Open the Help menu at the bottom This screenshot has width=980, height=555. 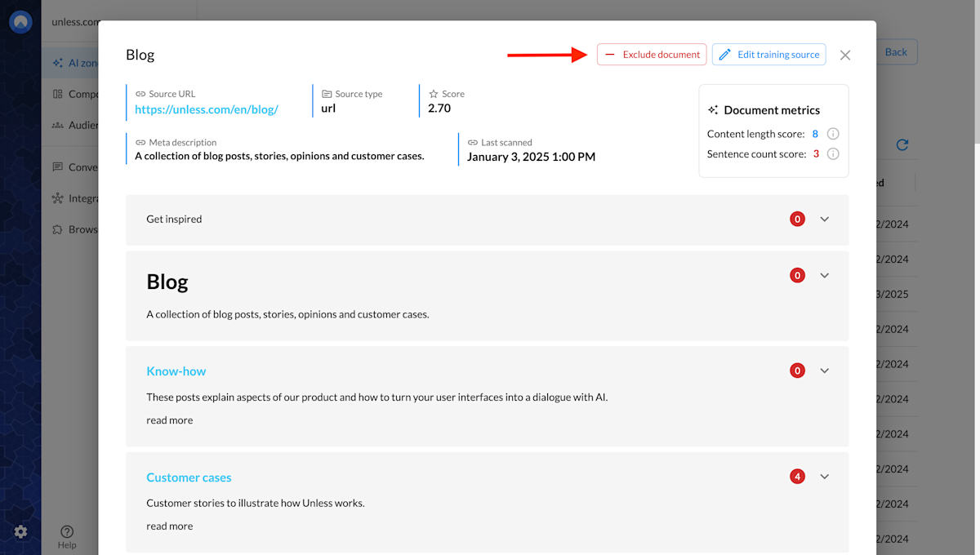pos(67,535)
